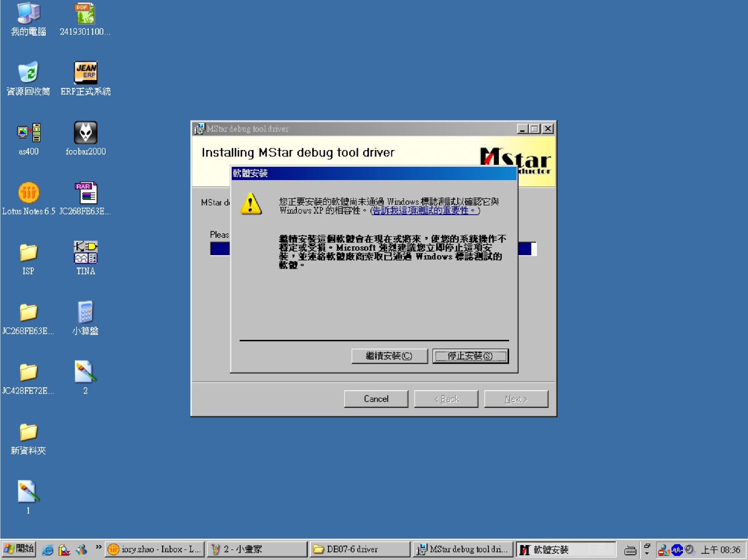The width and height of the screenshot is (748, 560).
Task: Switch to 軟體安裝 taskbar item
Action: point(566,549)
